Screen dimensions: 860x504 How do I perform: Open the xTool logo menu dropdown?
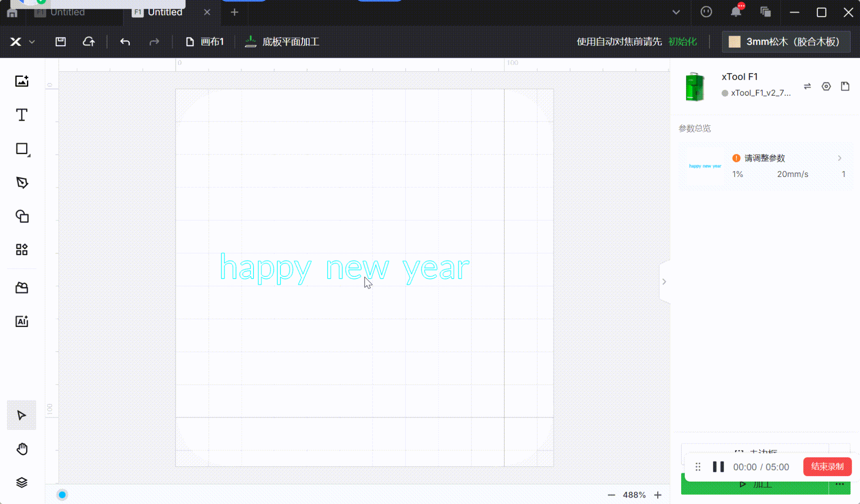click(22, 42)
